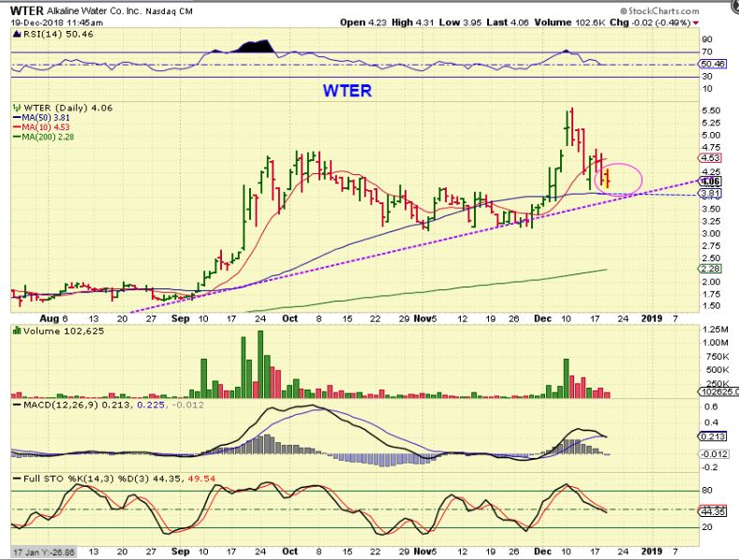Viewport: 739px width, 560px height.
Task: Click the 3.00 price axis label
Action: pyautogui.click(x=711, y=234)
